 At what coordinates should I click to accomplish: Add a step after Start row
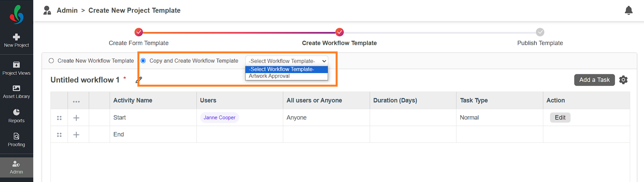[76, 118]
